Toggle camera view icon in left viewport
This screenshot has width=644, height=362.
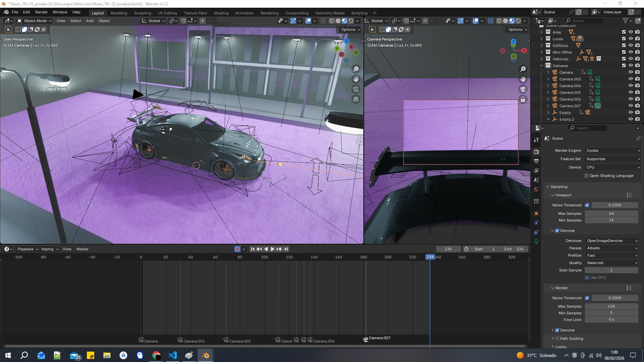pos(356,89)
